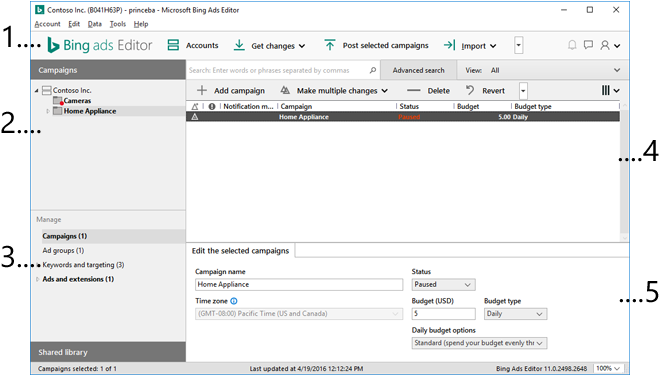659x375 pixels.
Task: Sort by Campaign column header
Action: (x=296, y=106)
